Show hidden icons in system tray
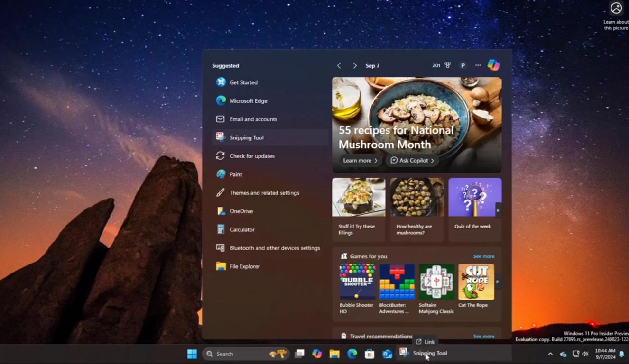 point(550,354)
